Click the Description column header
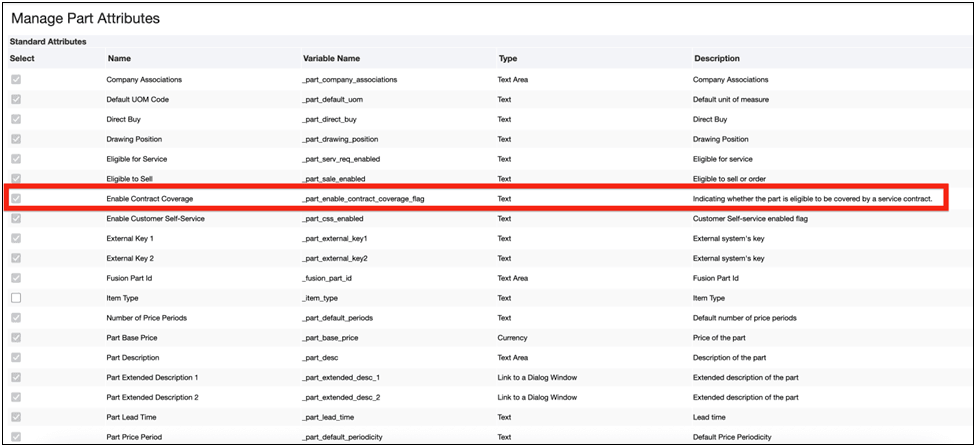The image size is (976, 447). [716, 59]
